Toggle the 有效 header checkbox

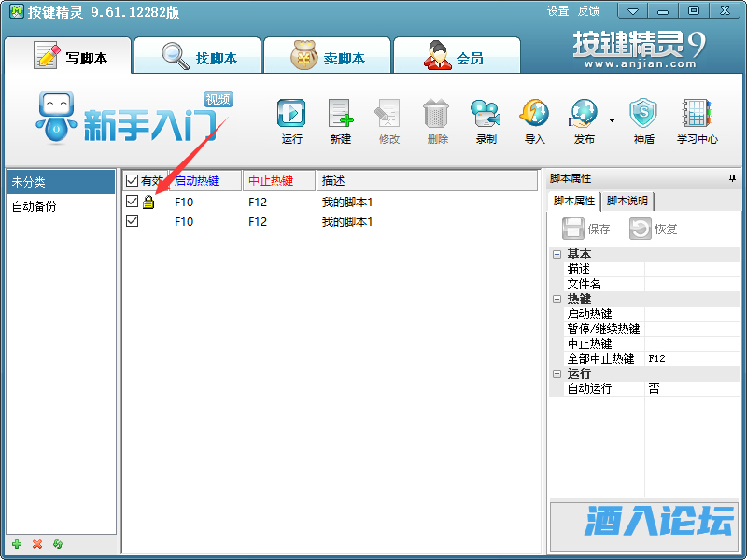pyautogui.click(x=132, y=180)
